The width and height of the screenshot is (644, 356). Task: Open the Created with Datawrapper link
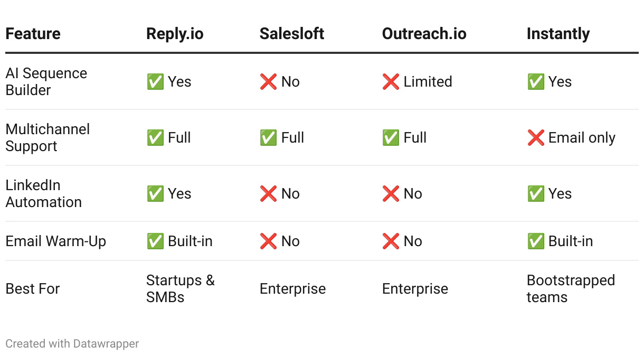[x=72, y=344]
